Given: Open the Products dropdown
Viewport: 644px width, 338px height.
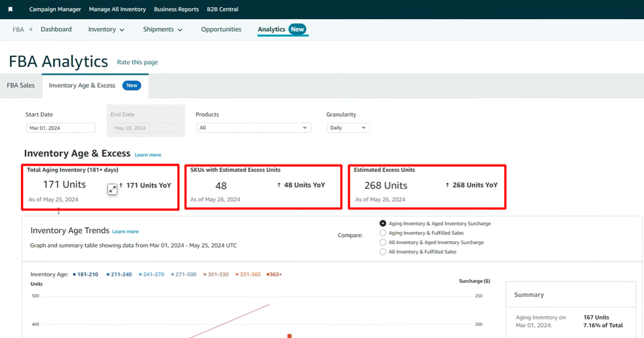Looking at the screenshot, I should click(x=253, y=128).
